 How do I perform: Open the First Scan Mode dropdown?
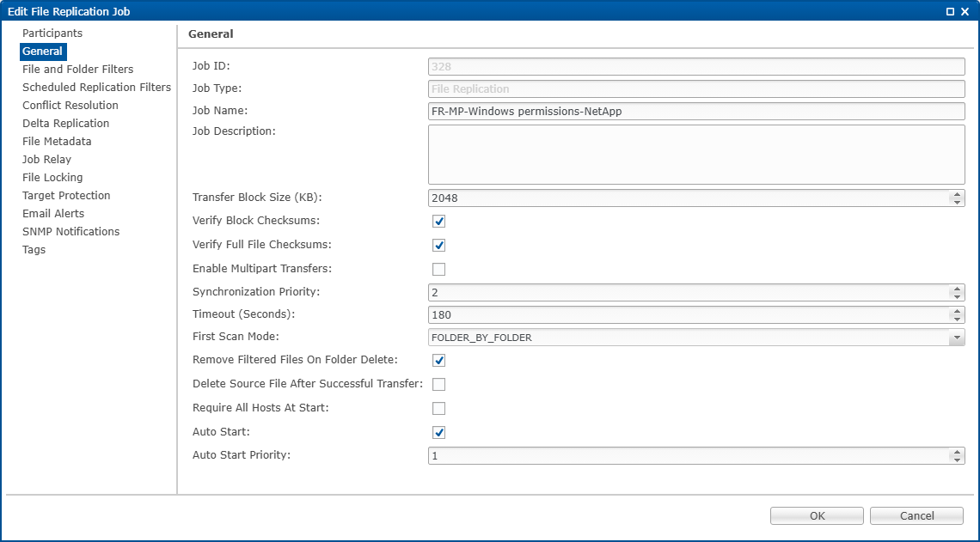pos(956,338)
